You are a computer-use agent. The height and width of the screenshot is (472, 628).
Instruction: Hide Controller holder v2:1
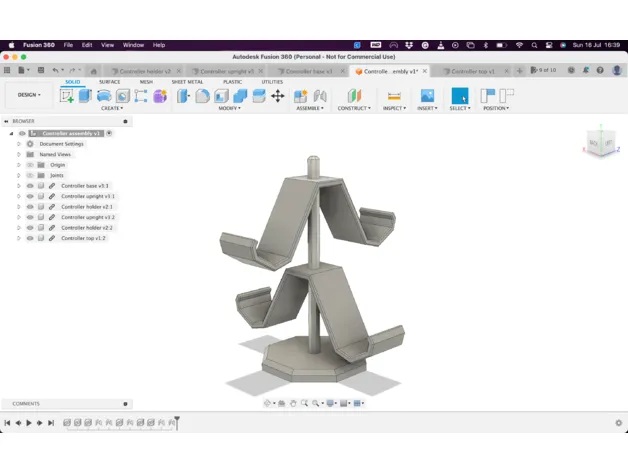(x=30, y=207)
